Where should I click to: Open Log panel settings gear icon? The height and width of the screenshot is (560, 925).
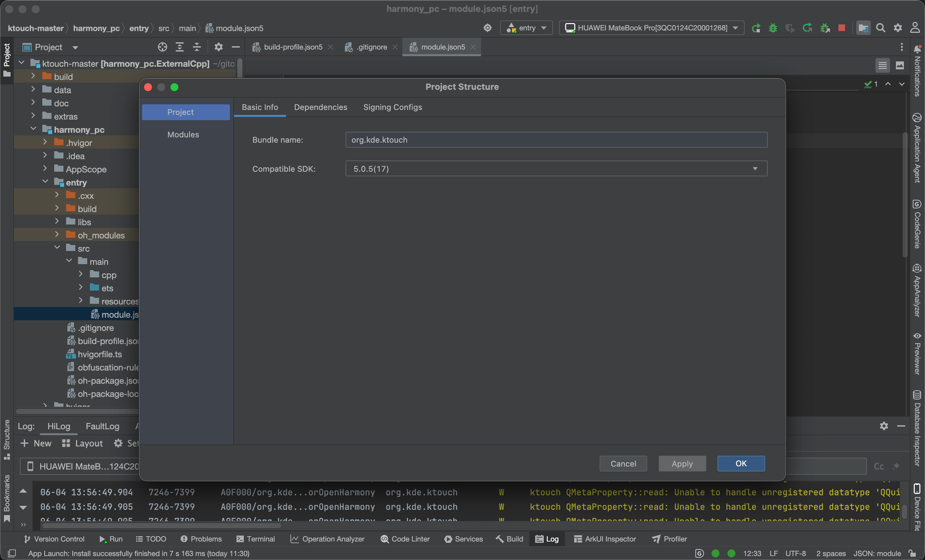tap(884, 426)
